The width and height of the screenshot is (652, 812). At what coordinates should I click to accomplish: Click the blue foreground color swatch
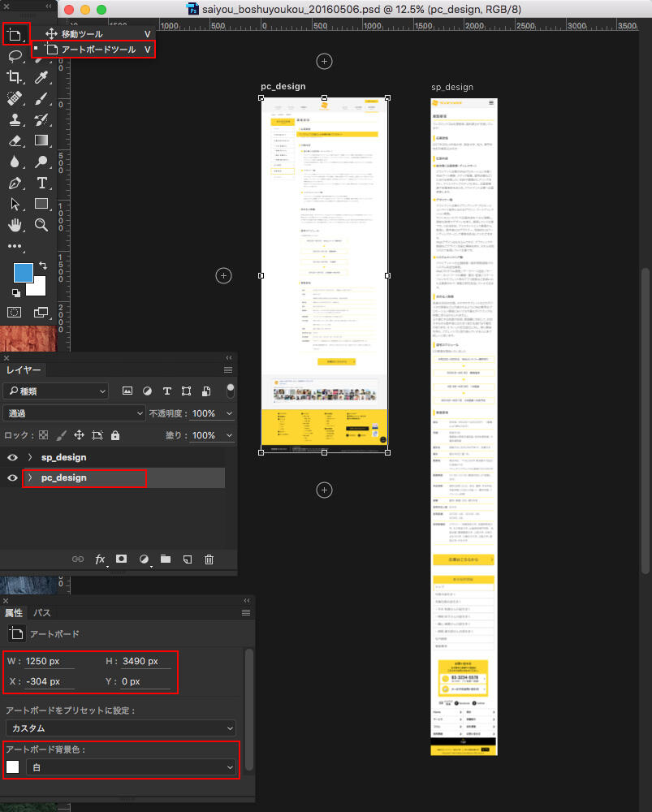(23, 272)
